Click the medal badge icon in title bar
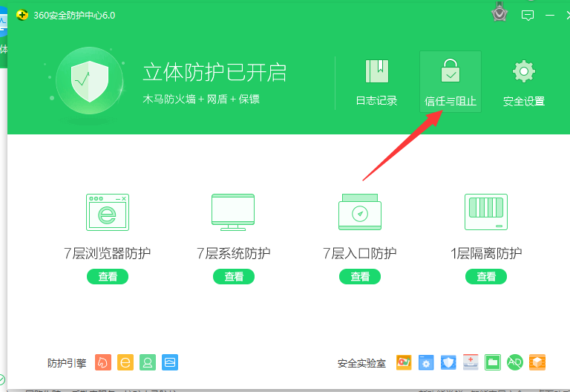This screenshot has height=392, width=570. point(499,13)
